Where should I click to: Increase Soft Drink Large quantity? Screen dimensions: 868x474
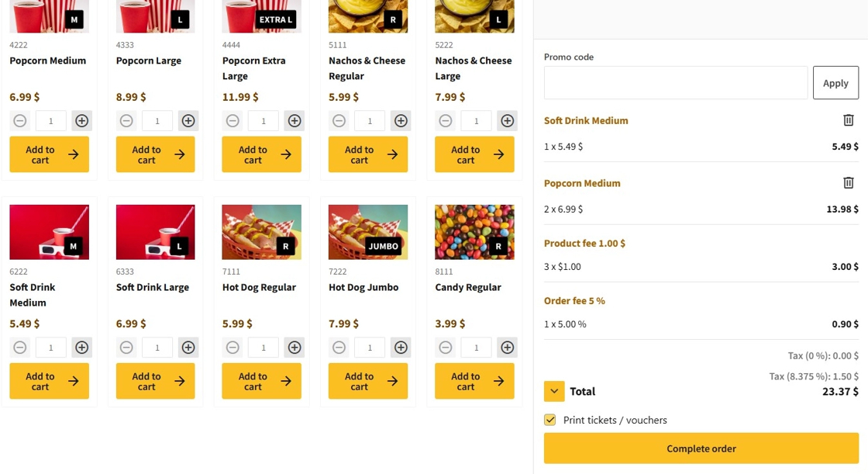[188, 348]
